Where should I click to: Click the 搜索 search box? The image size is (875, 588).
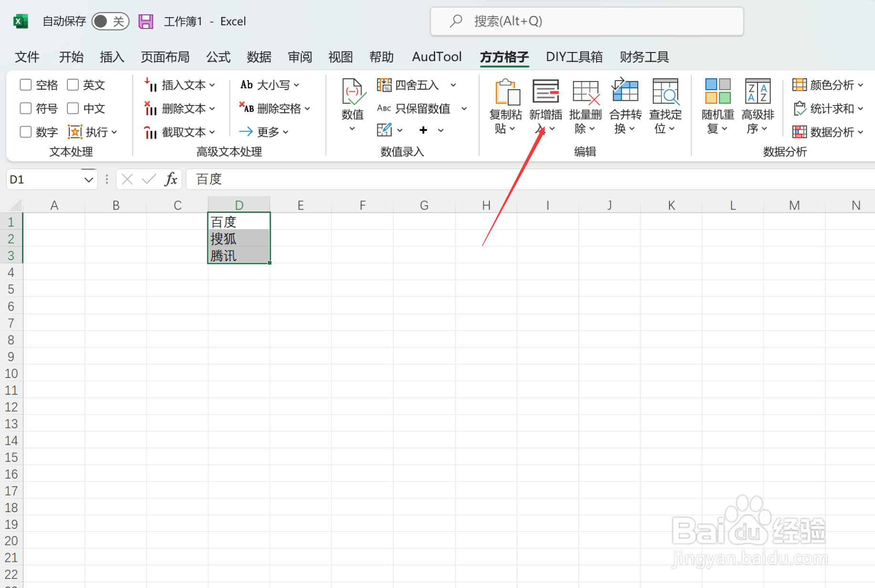point(587,21)
